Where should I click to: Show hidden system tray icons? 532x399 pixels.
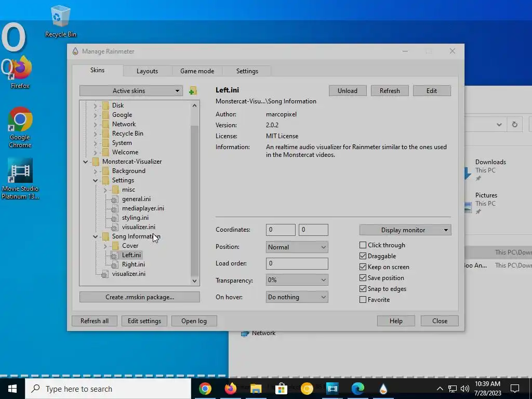[x=440, y=389]
